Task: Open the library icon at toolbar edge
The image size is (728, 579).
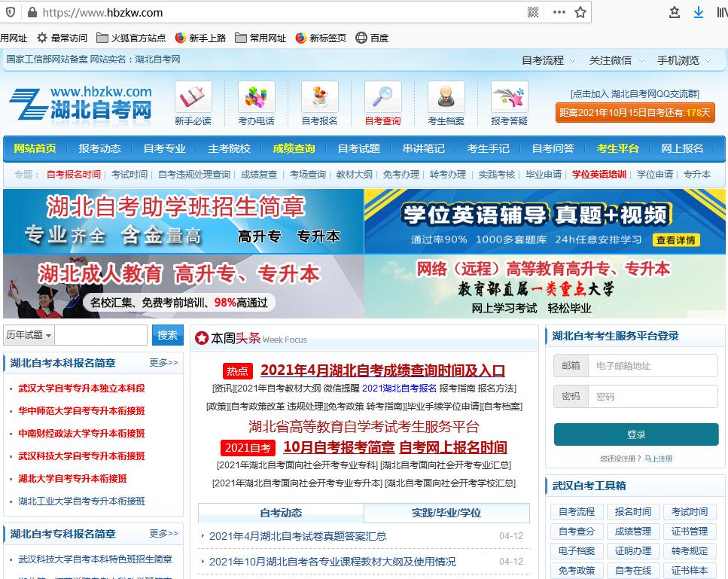Action: (722, 13)
